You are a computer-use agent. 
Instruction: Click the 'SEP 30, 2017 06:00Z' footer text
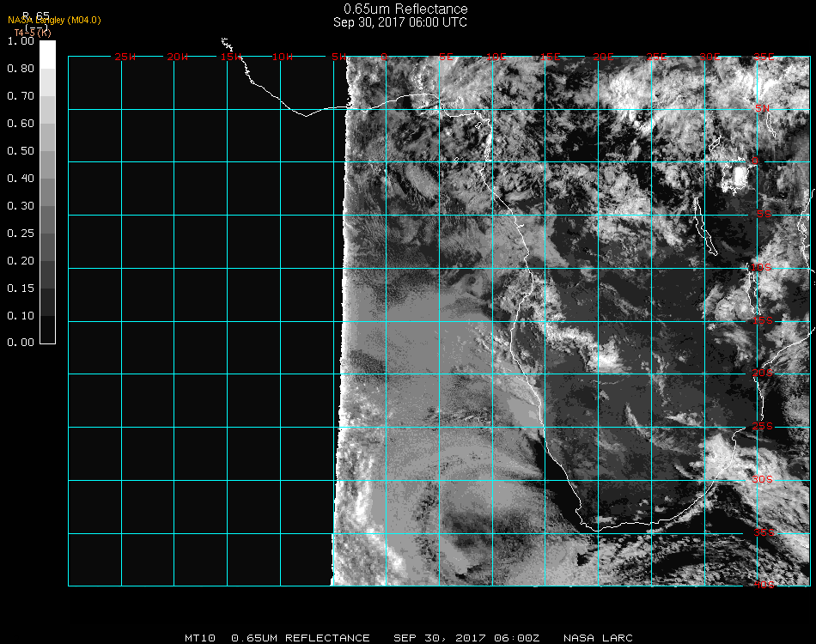pyautogui.click(x=466, y=638)
